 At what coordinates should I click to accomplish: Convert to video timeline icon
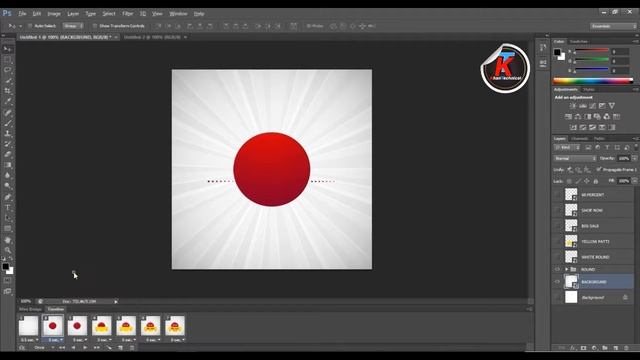[x=22, y=348]
